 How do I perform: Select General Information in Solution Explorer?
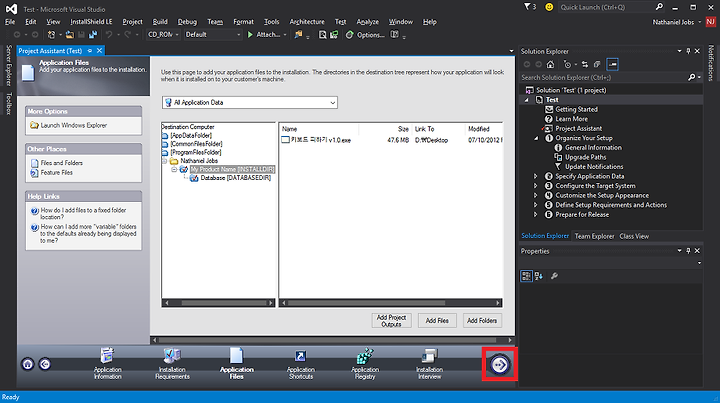click(x=593, y=148)
